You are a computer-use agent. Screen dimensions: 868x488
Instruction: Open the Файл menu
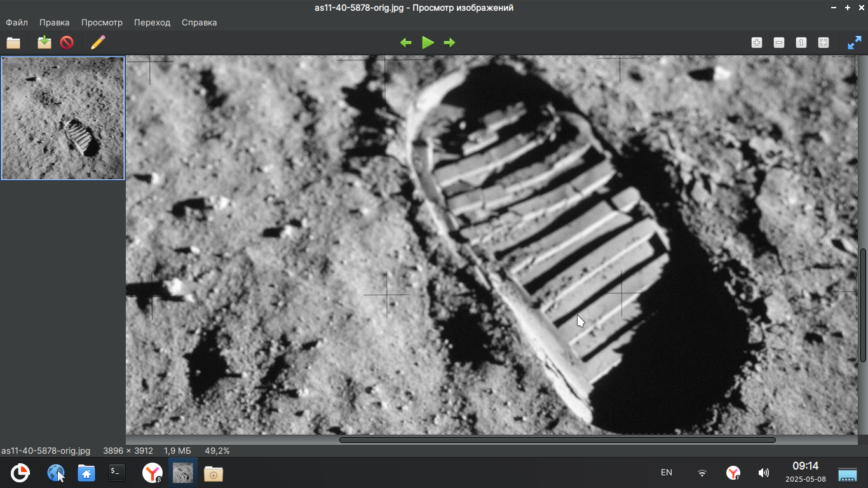pyautogui.click(x=17, y=22)
